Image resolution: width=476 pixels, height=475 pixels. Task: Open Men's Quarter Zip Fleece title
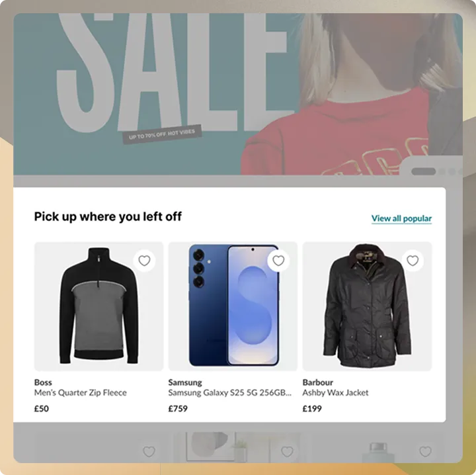[81, 392]
